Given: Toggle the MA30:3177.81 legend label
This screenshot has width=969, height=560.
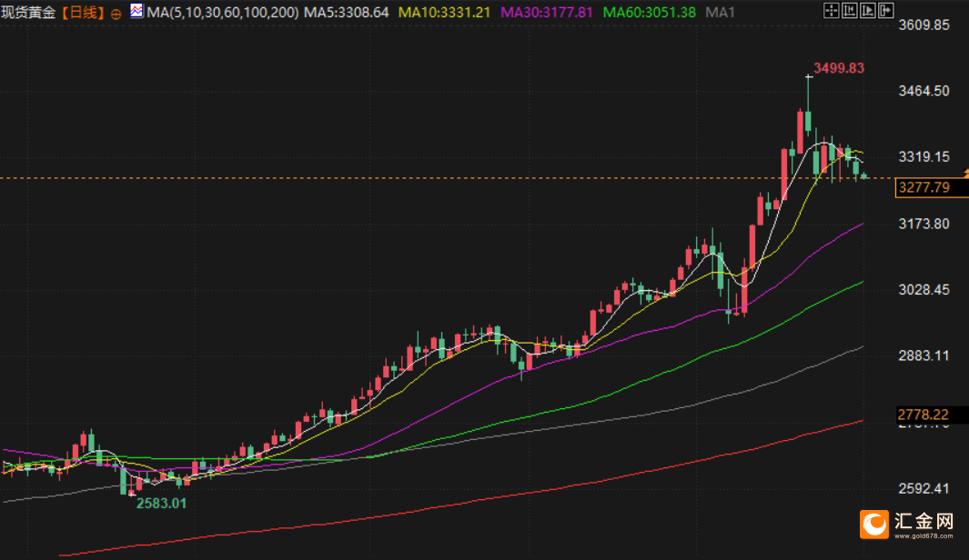Looking at the screenshot, I should (546, 13).
